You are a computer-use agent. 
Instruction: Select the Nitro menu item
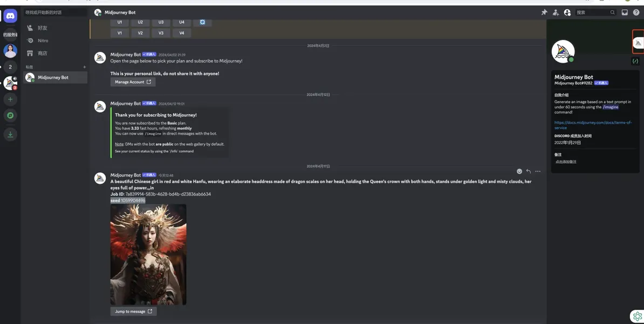coord(43,40)
